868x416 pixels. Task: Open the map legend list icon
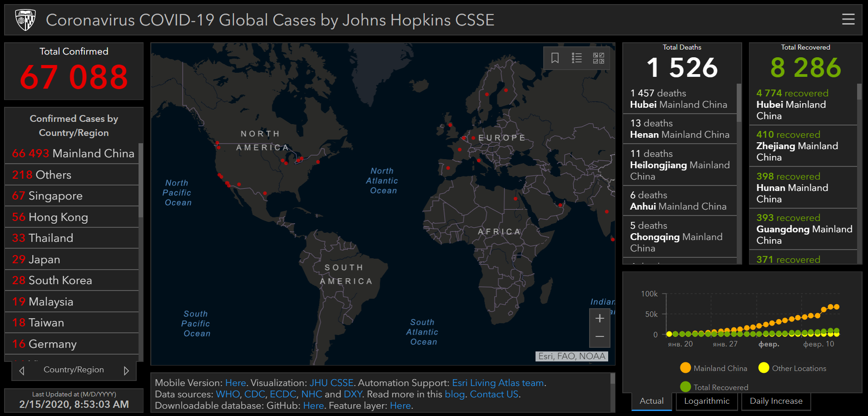(577, 58)
